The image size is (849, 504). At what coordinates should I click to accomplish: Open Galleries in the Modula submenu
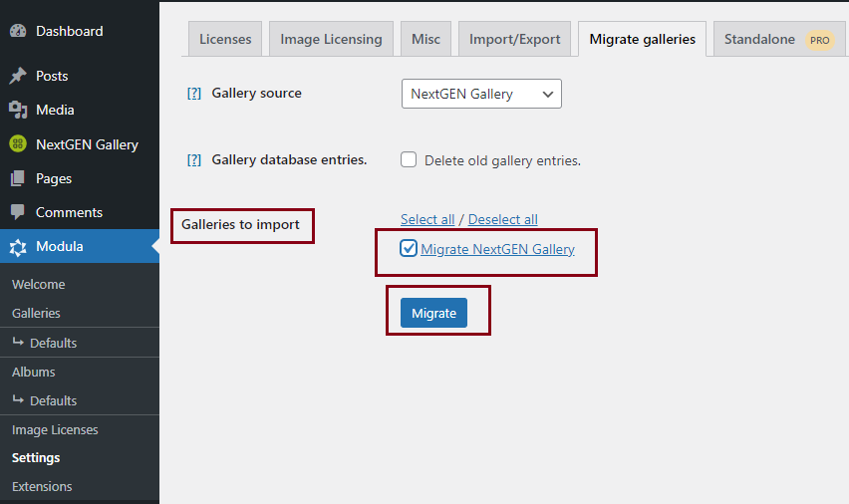[x=36, y=313]
